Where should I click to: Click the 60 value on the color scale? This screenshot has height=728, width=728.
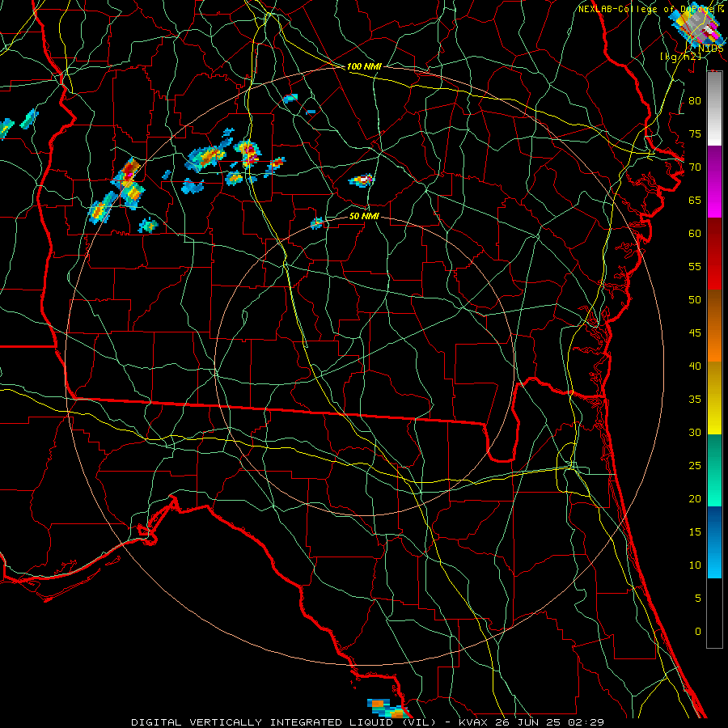(x=695, y=234)
